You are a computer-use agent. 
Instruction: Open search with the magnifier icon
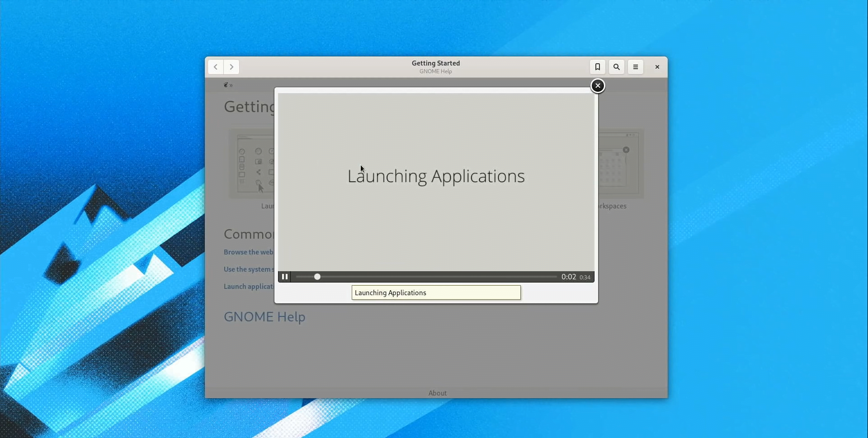(617, 67)
